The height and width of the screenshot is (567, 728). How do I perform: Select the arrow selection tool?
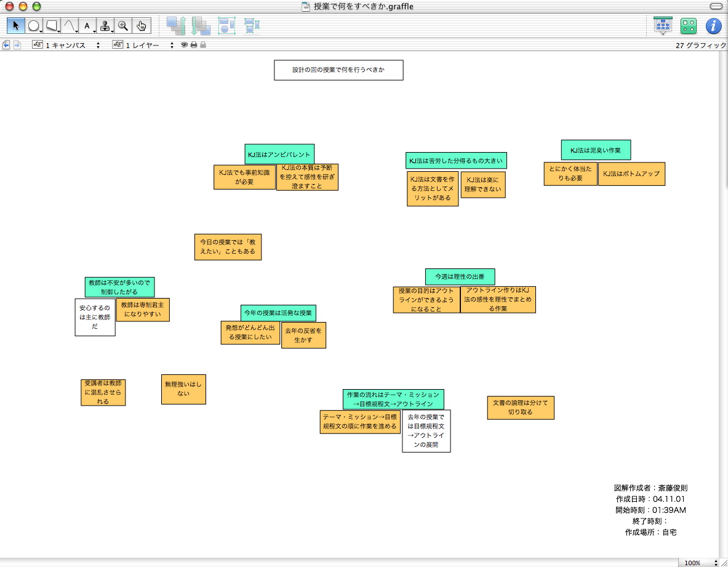pos(16,26)
